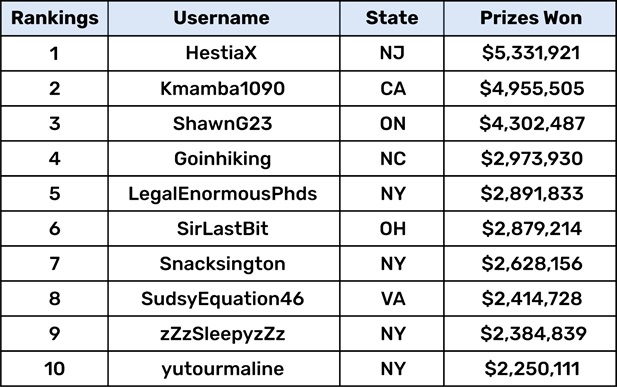The image size is (617, 387).
Task: Select the $2,879,214 prize cell
Action: (530, 229)
